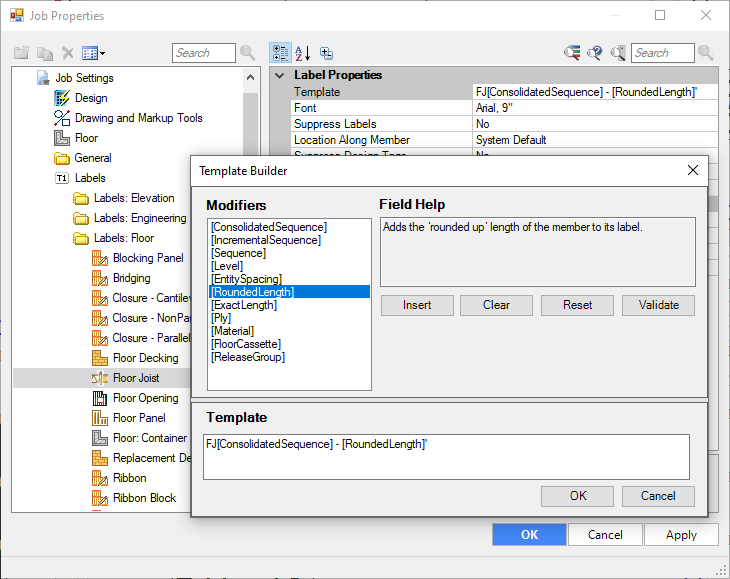The height and width of the screenshot is (579, 730).
Task: Click the help question mark toolbar icon
Action: [595, 53]
